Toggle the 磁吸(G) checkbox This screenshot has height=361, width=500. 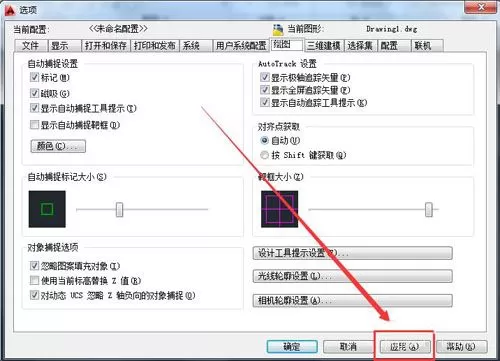34,93
